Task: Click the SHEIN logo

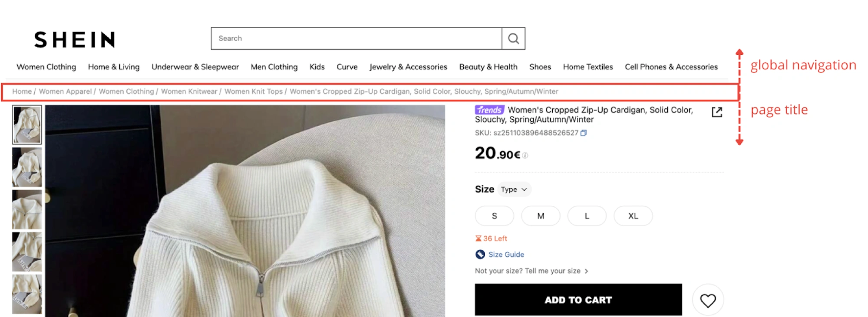Action: tap(74, 39)
